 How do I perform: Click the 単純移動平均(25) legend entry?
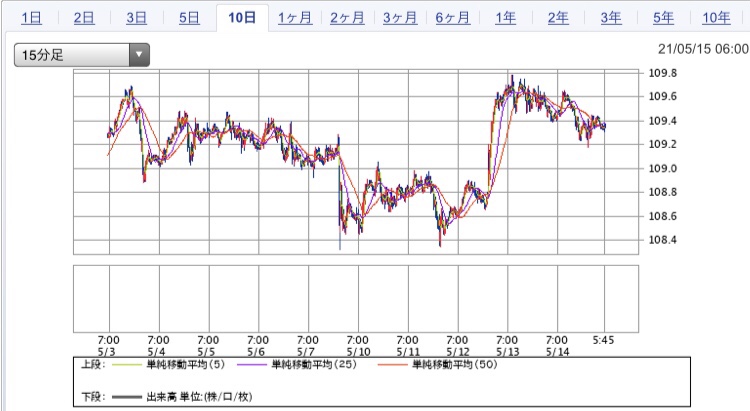pyautogui.click(x=314, y=365)
